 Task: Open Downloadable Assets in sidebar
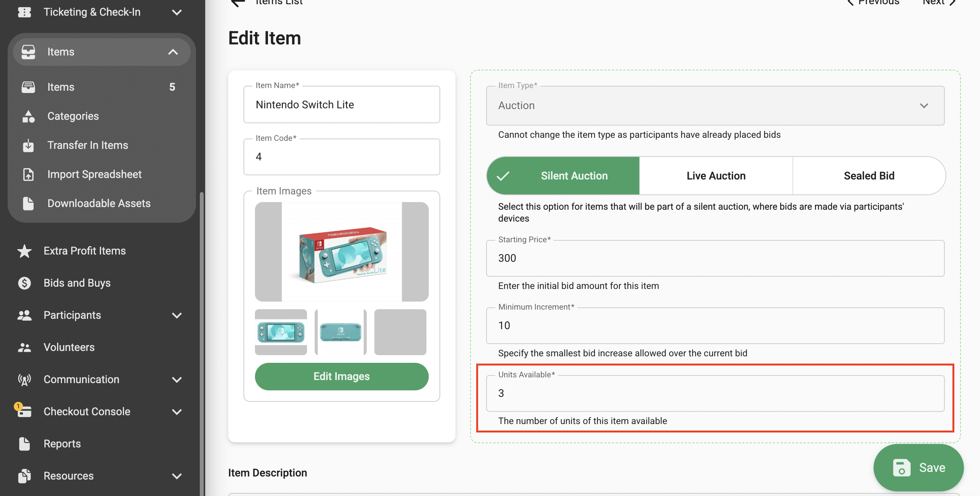pyautogui.click(x=99, y=204)
